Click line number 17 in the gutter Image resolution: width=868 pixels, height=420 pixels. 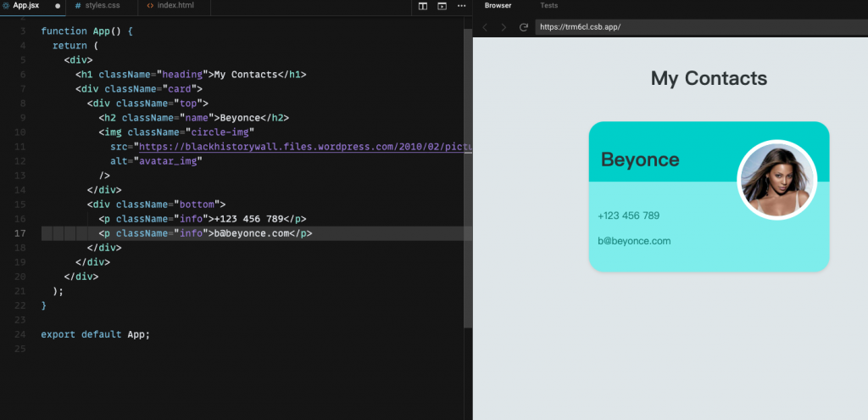pyautogui.click(x=20, y=233)
